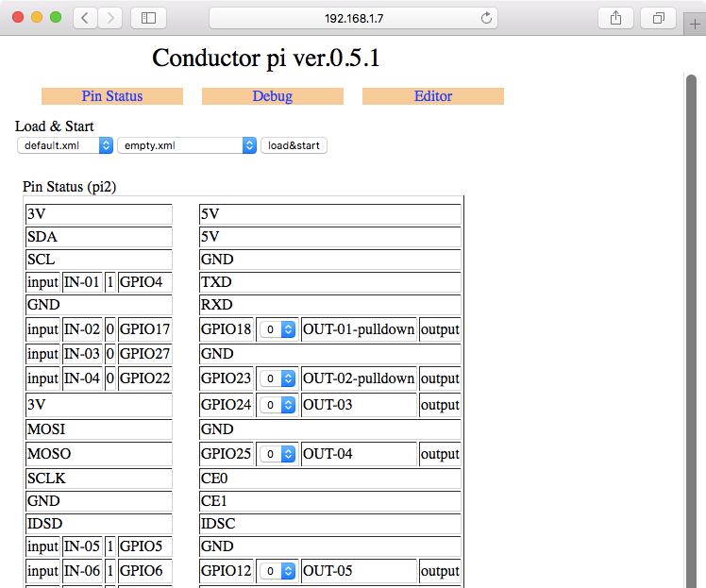Open the Share menu icon

point(615,18)
